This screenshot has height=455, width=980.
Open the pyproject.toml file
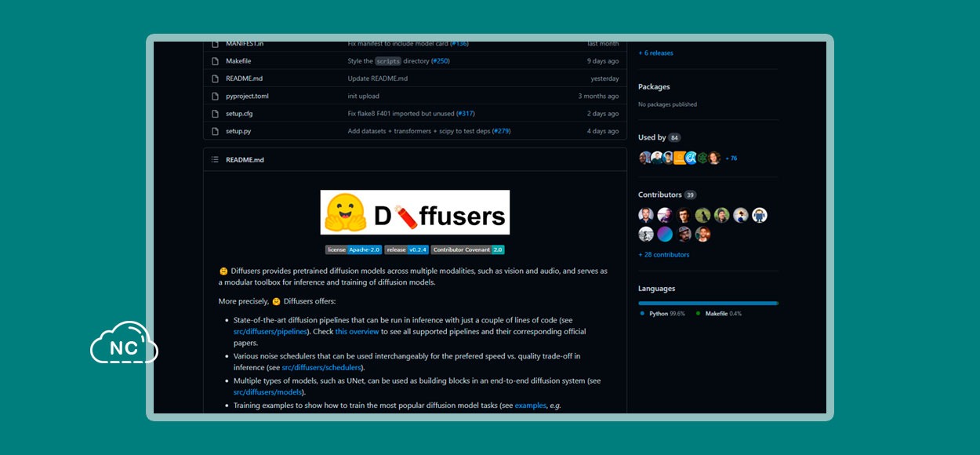(247, 96)
